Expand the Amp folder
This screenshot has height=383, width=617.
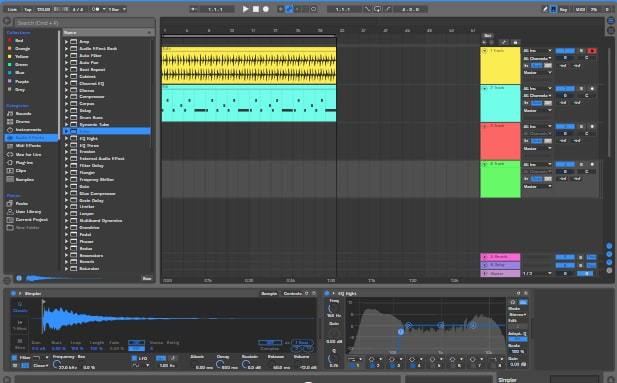67,41
